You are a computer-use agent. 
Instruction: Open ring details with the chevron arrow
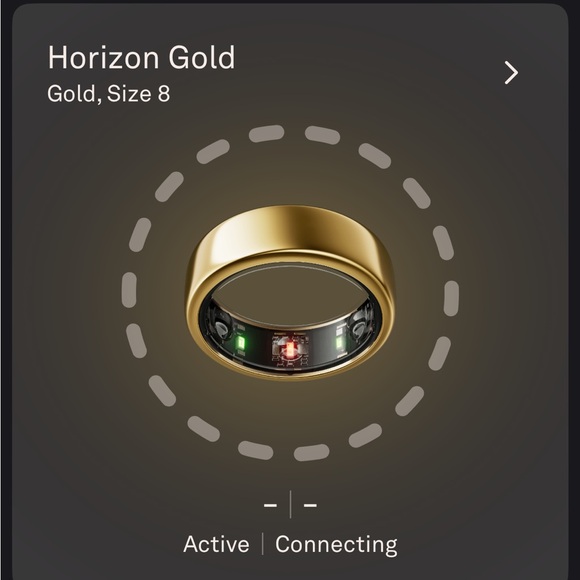tap(511, 73)
